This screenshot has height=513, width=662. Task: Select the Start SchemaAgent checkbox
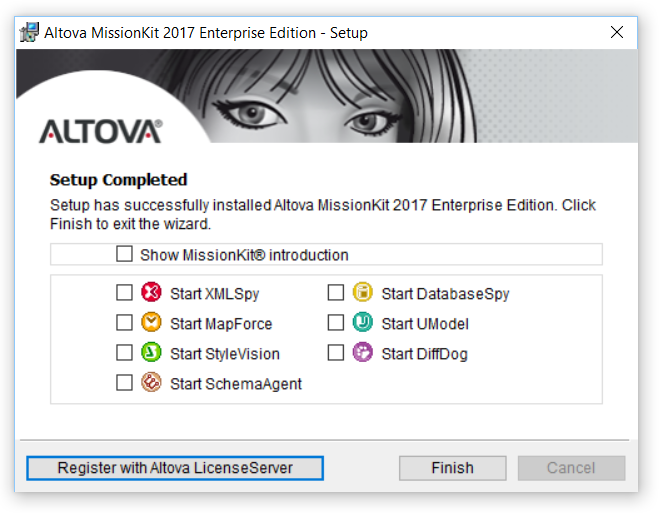click(x=124, y=383)
